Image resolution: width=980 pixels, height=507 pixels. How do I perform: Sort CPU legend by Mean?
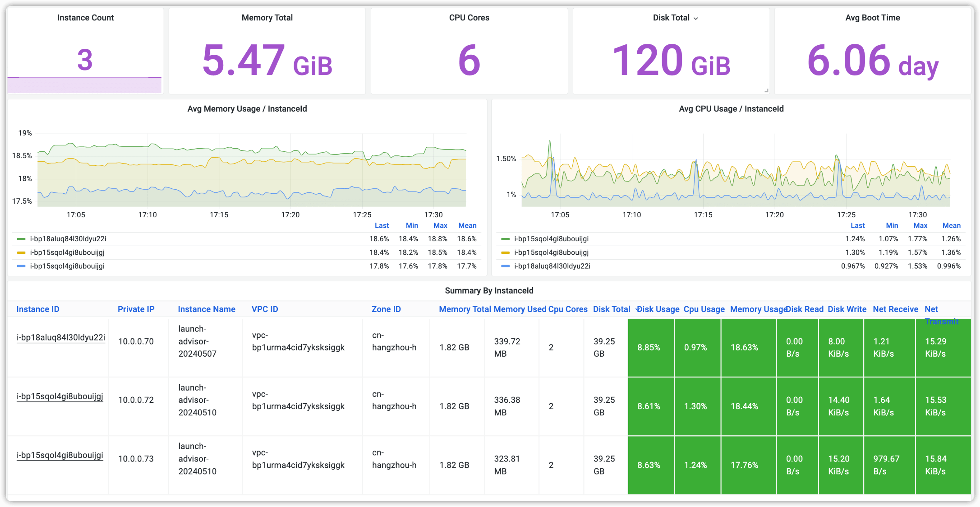951,226
